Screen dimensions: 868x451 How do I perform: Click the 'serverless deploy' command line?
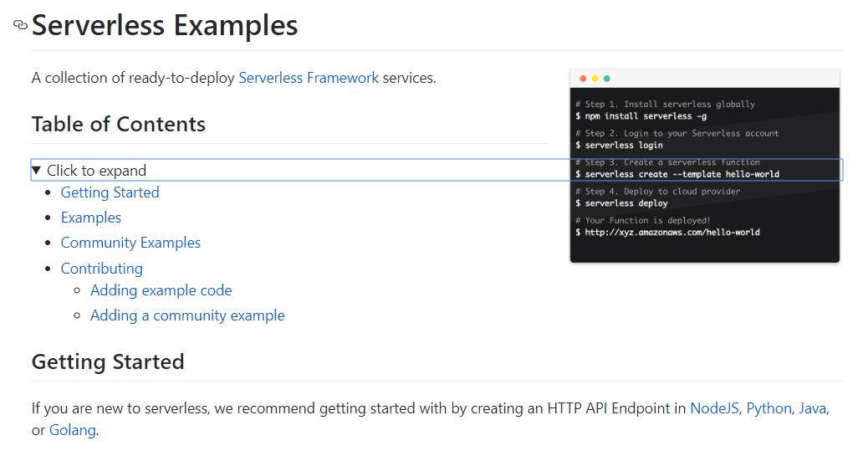(x=621, y=203)
